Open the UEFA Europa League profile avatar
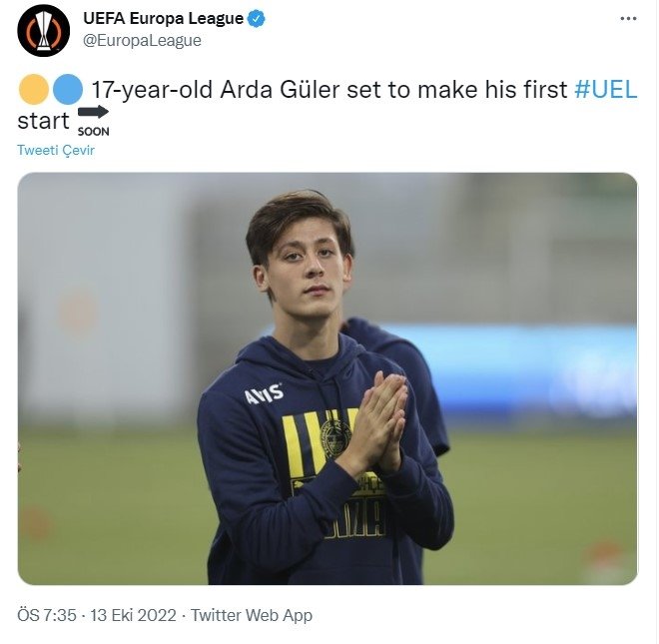This screenshot has width=659, height=644. pos(43,30)
